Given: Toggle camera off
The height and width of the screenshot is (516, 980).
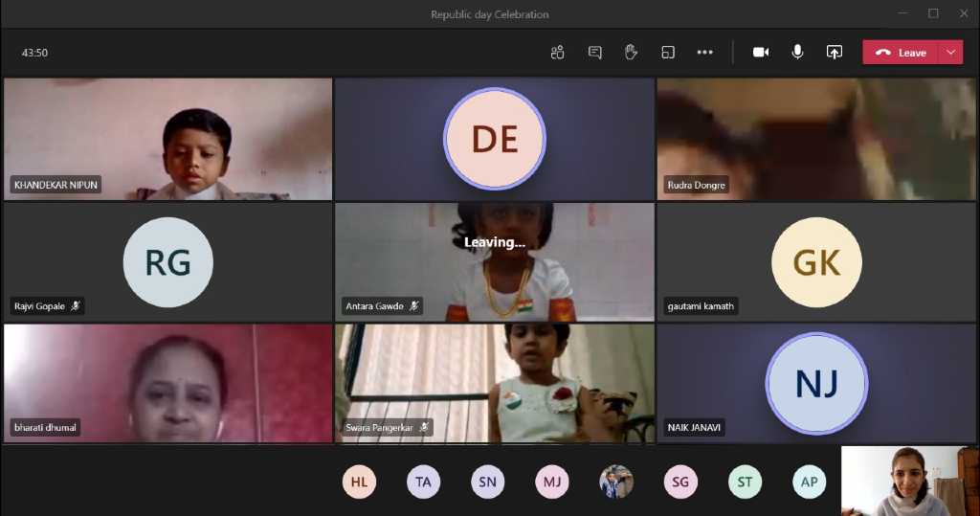Looking at the screenshot, I should (x=761, y=53).
